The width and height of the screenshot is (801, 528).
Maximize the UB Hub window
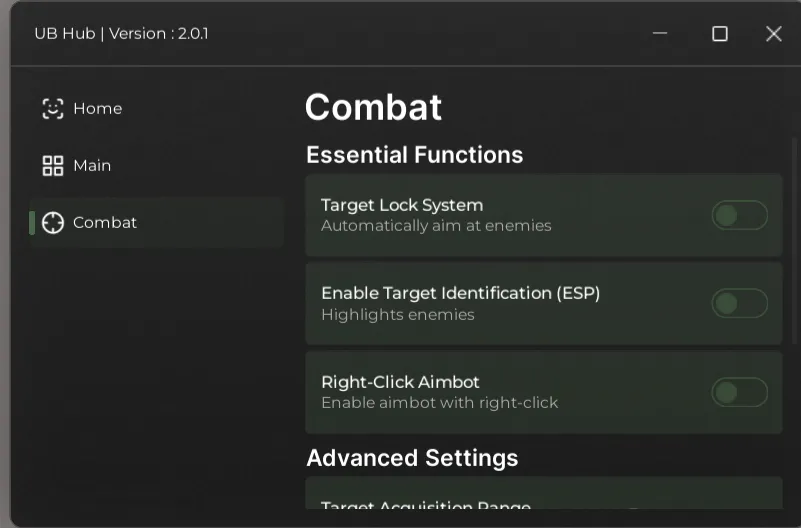pyautogui.click(x=719, y=34)
